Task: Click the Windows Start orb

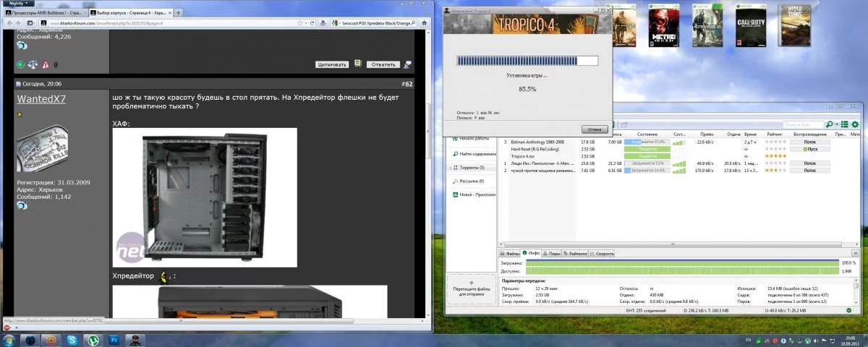Action: 9,340
